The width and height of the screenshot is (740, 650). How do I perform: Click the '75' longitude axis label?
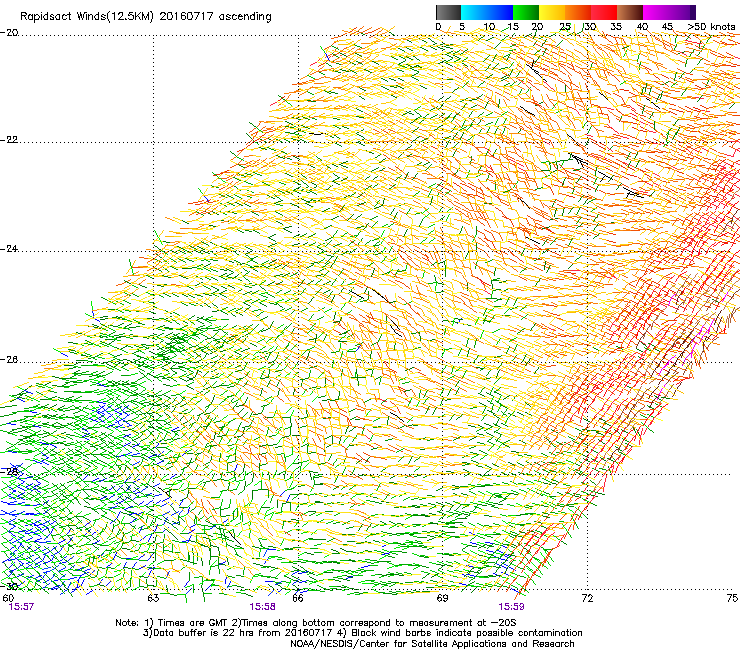[732, 598]
